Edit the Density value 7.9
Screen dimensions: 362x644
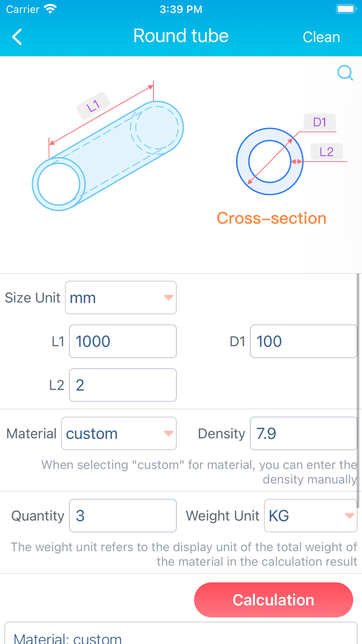pyautogui.click(x=303, y=433)
